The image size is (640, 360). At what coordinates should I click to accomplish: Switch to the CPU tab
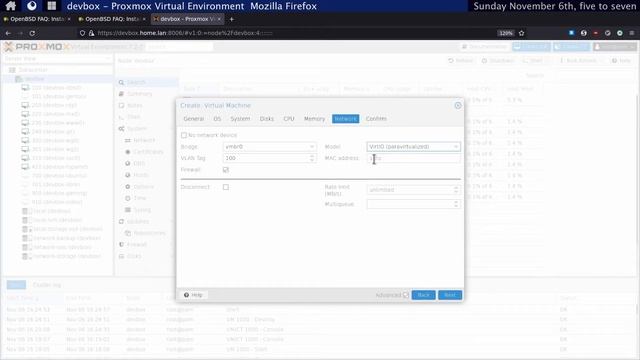289,119
